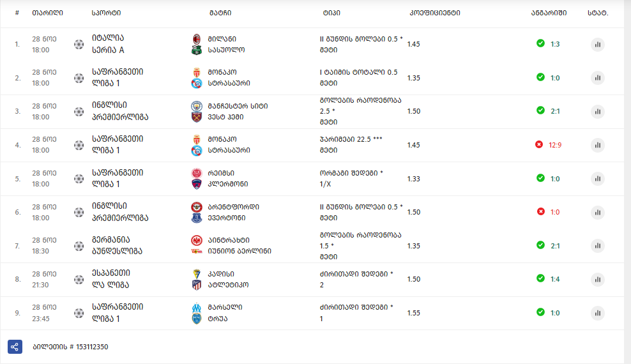The image size is (631, 364).
Task: View stats for Manchester City vs West Ham
Action: click(598, 111)
